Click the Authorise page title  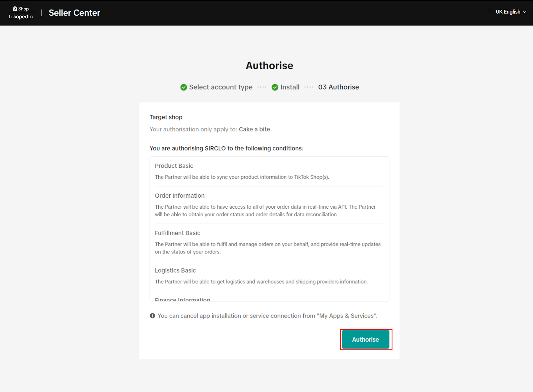point(269,66)
